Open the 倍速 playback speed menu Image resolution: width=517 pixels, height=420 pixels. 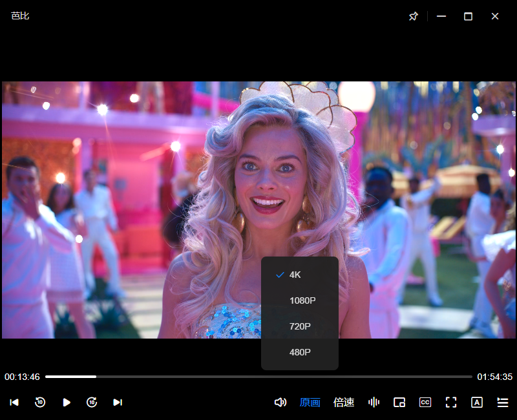[x=344, y=403]
